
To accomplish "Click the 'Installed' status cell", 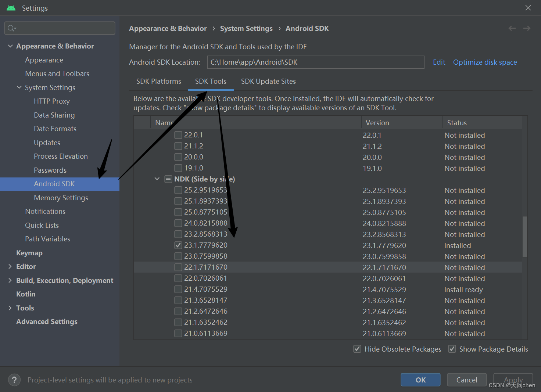I will [458, 245].
